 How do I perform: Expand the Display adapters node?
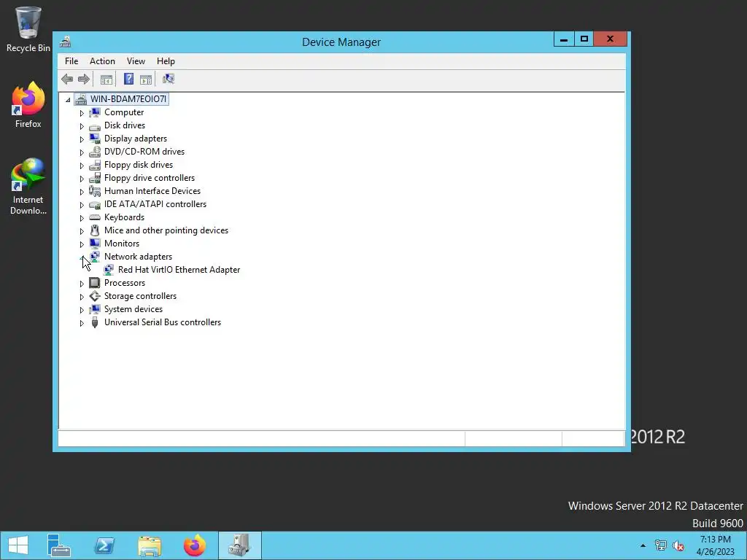[x=82, y=139]
